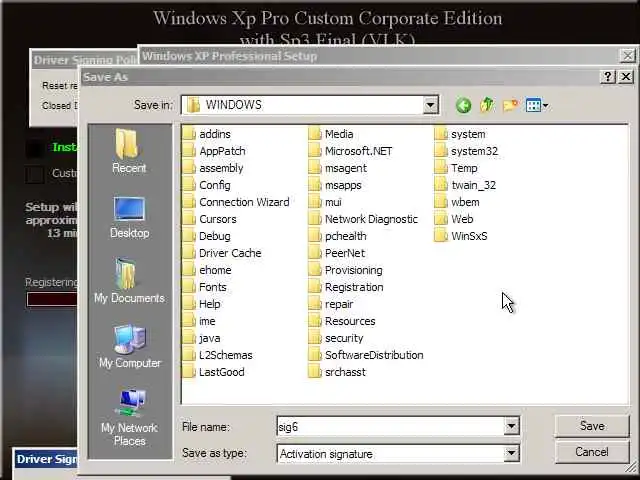Select the Driver Cache folder
This screenshot has width=640, height=480.
coord(222,253)
